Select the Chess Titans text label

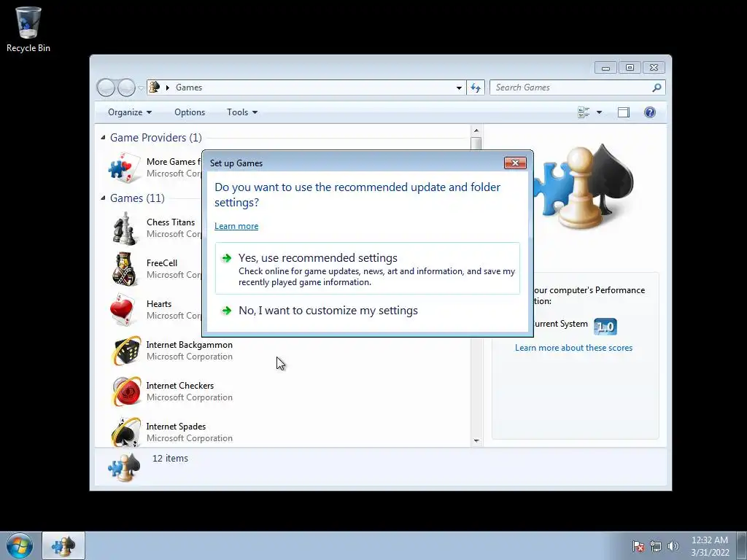click(171, 222)
